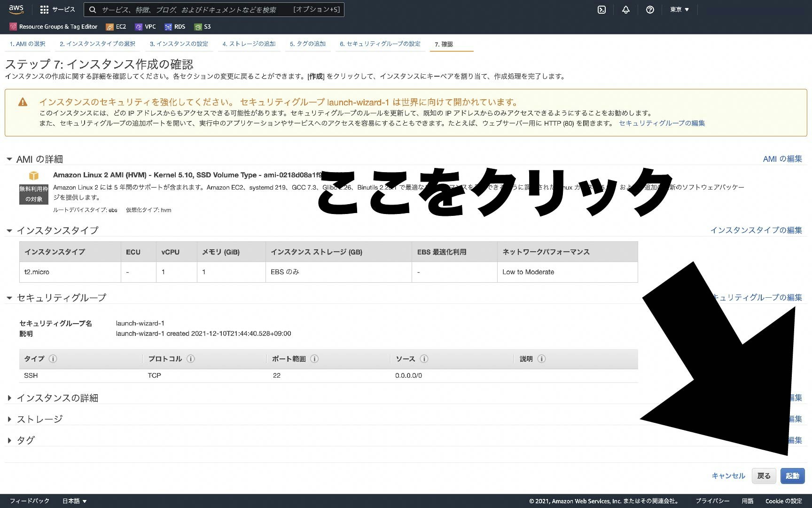Open Cookie の設定 footer link

coord(784,501)
